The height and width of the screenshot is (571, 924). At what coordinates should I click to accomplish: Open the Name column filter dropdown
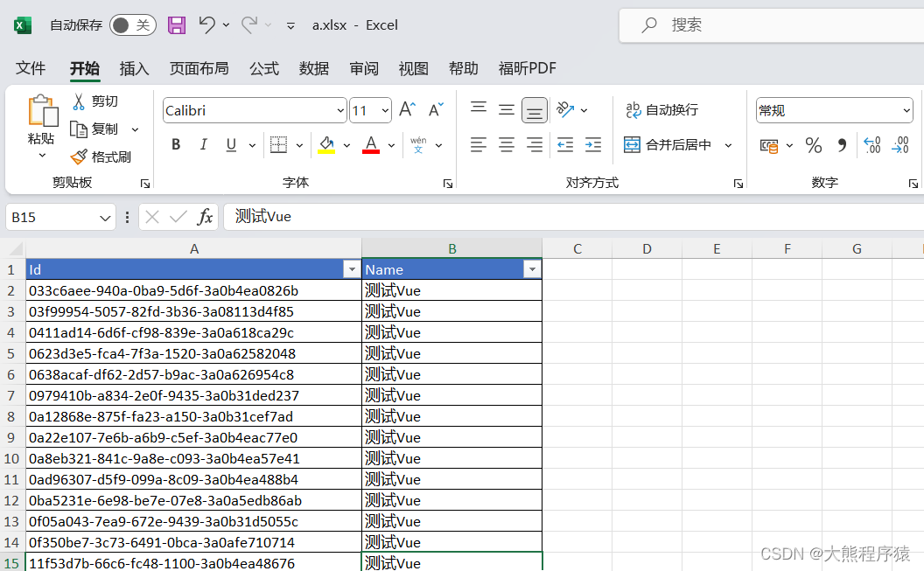coord(532,269)
